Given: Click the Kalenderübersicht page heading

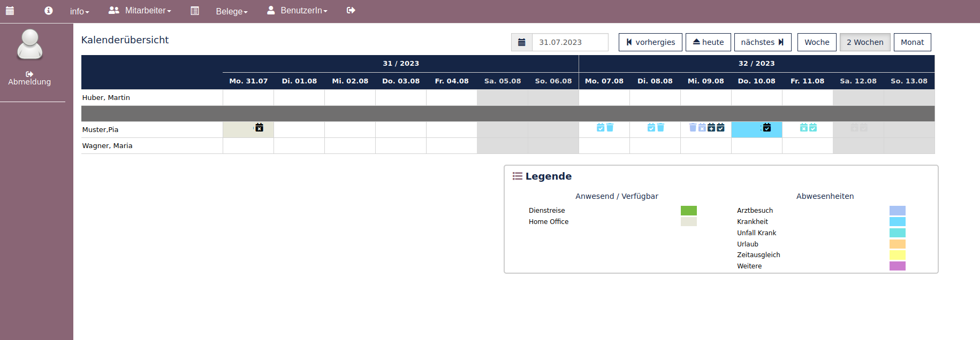Looking at the screenshot, I should click(x=125, y=40).
